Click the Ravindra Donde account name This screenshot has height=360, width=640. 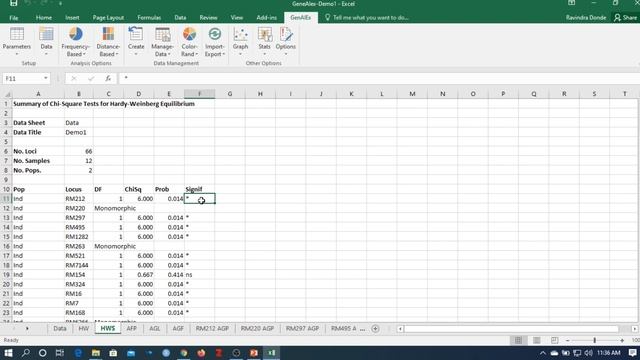586,18
